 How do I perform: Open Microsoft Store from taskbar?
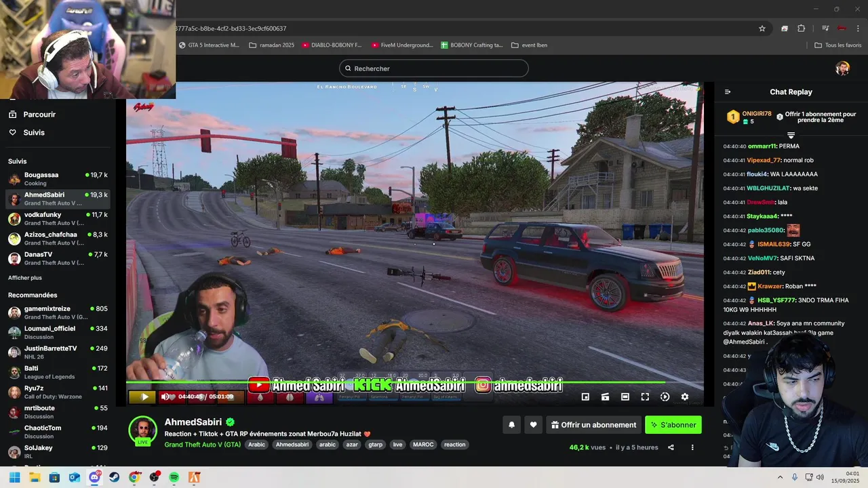[x=54, y=477]
